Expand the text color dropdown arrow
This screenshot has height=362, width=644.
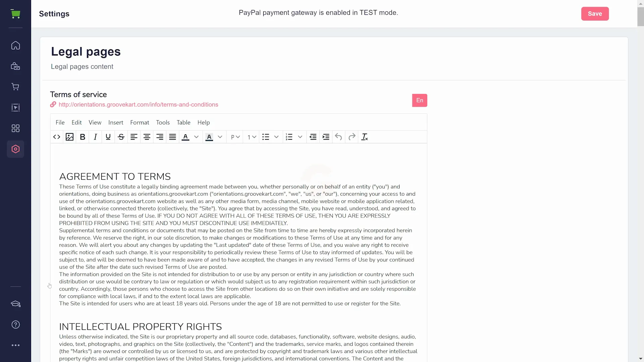(197, 137)
